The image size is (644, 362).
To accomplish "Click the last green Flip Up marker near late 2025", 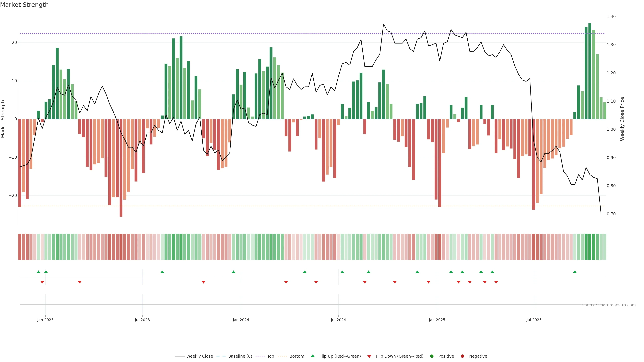I will pyautogui.click(x=575, y=272).
